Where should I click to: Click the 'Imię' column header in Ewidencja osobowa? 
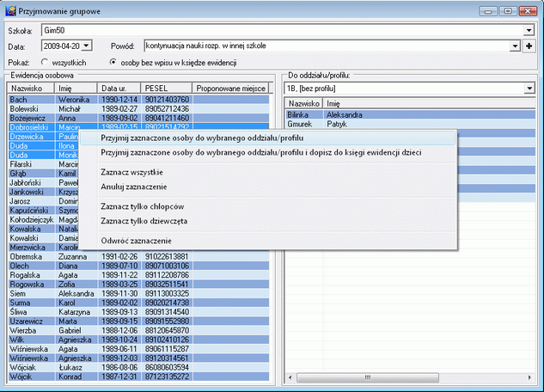point(76,88)
